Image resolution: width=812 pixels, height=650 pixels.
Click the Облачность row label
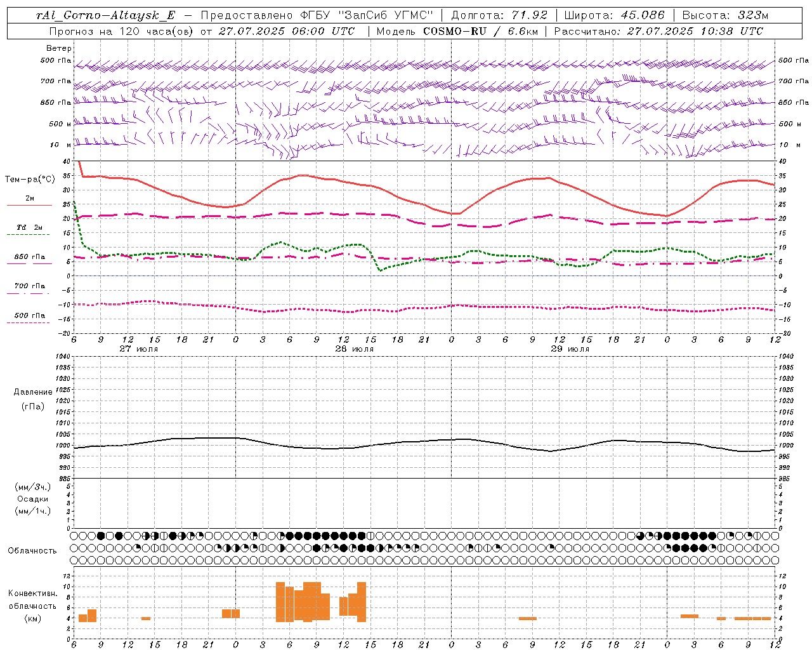[32, 551]
